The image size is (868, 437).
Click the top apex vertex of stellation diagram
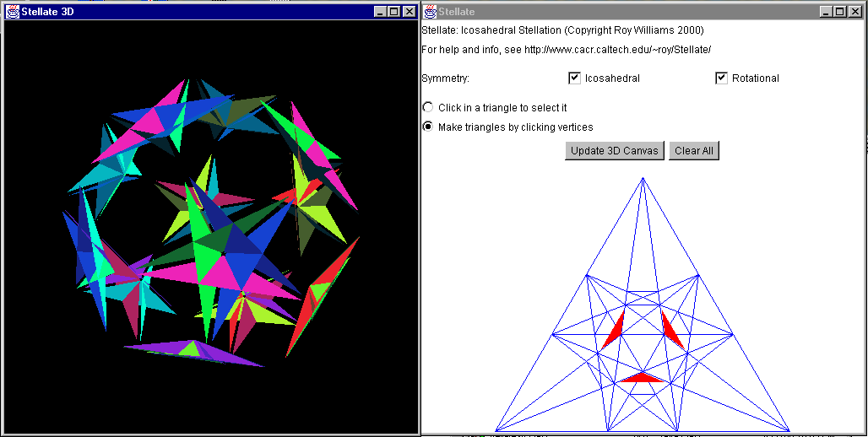[x=643, y=178]
